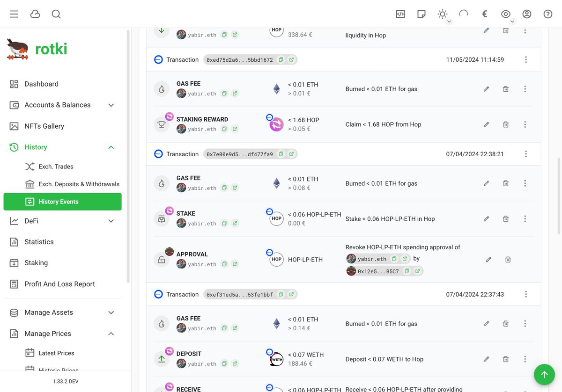
Task: Click the main page vertical scrollbar
Action: coord(558,196)
